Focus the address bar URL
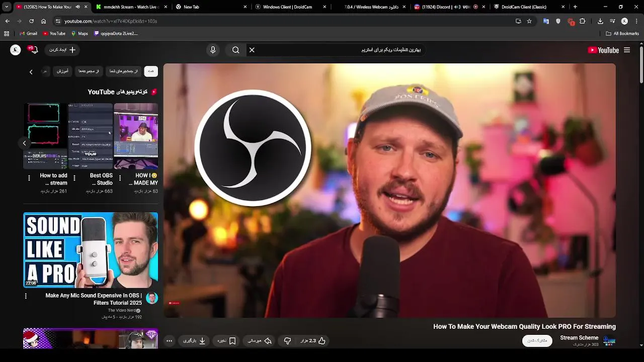Viewport: 644px width, 362px height. [x=111, y=21]
